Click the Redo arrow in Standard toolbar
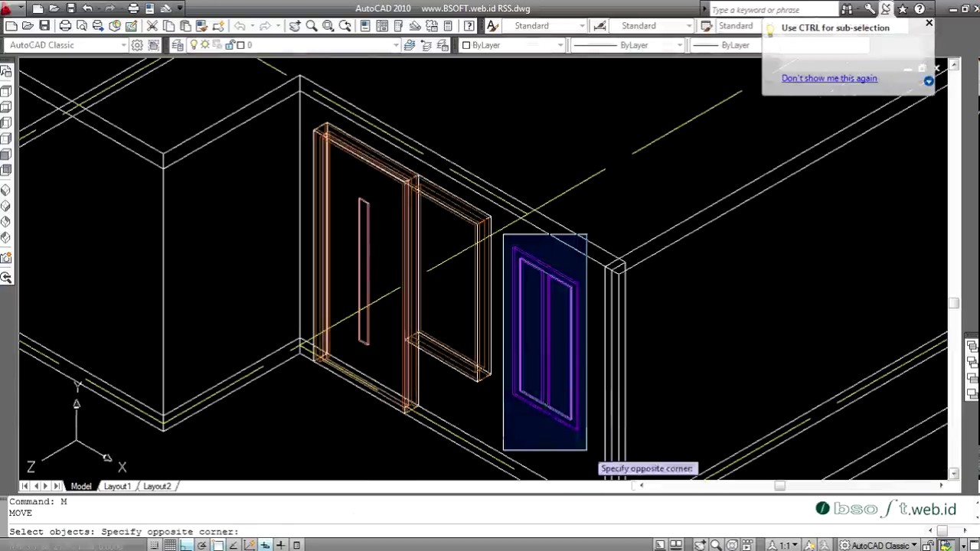This screenshot has width=980, height=551. point(264,26)
